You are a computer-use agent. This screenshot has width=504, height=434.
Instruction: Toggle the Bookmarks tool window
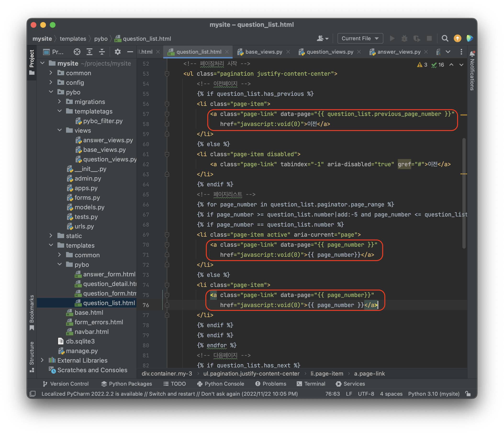(32, 312)
